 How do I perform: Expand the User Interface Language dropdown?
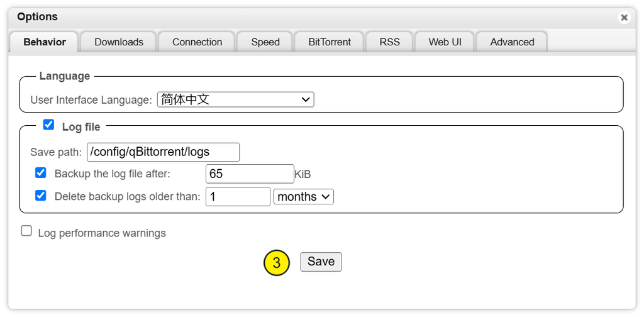pos(235,99)
